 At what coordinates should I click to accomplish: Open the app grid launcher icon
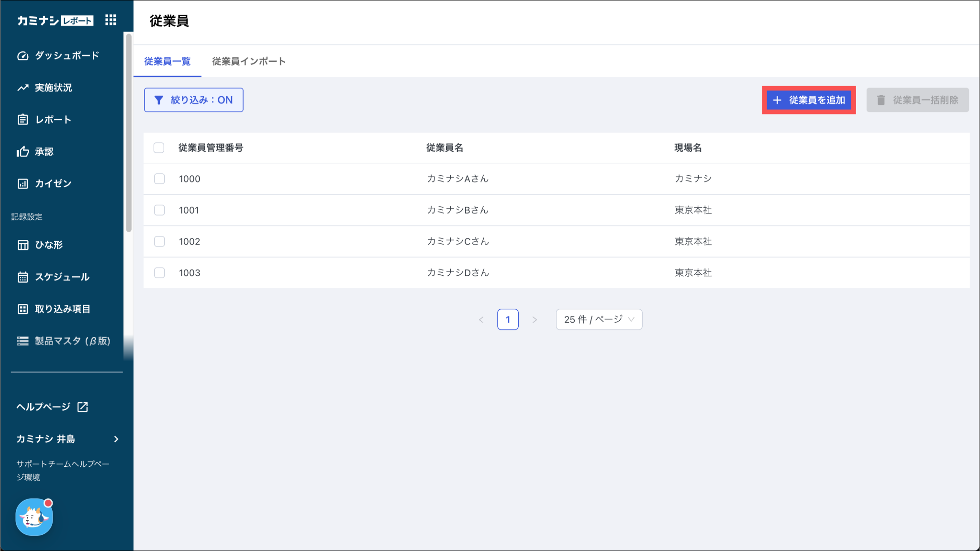coord(111,20)
